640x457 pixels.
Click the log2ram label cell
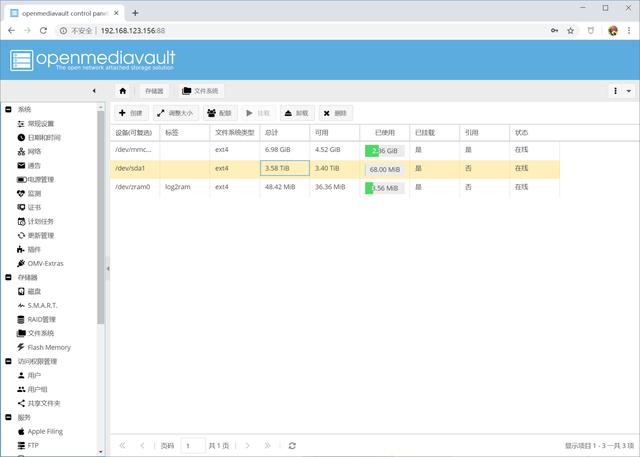(x=185, y=187)
